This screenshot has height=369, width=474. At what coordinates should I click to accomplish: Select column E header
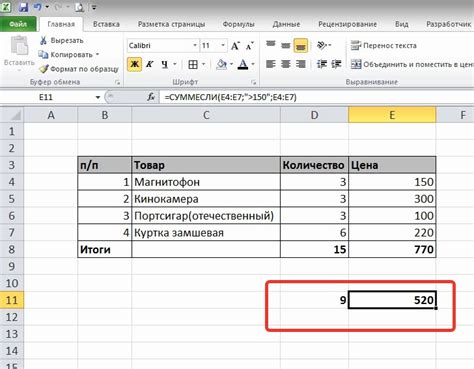[392, 115]
